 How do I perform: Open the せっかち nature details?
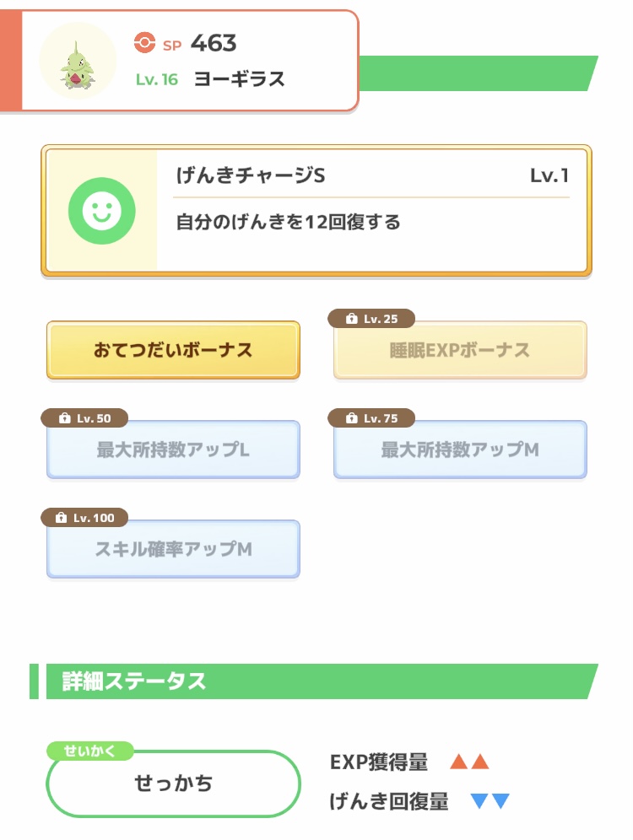173,783
